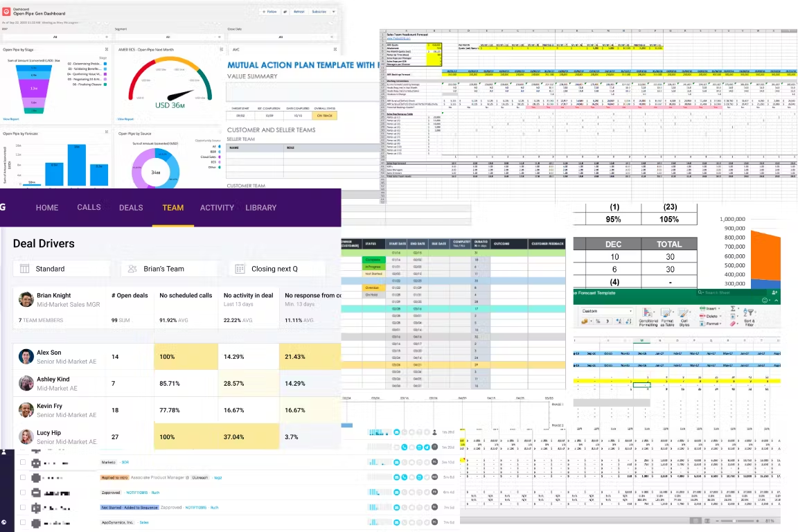Click the Subscribe button on the dashboard

pos(319,12)
